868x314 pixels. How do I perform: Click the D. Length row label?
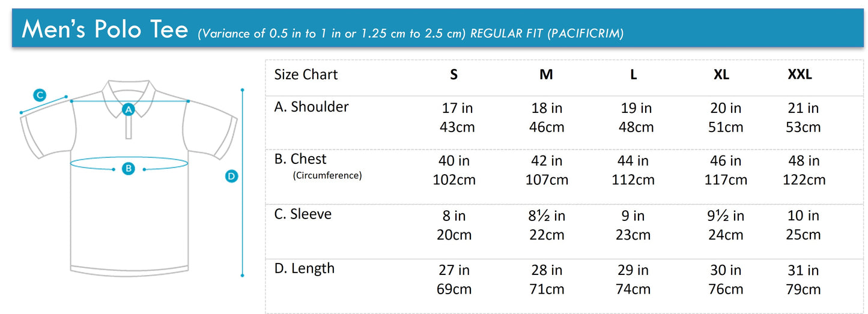pos(305,268)
